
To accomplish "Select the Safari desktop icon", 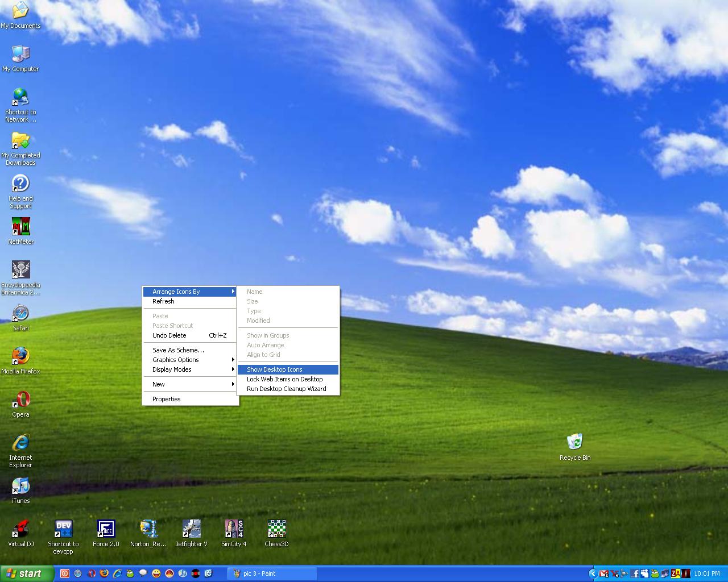I will [20, 318].
